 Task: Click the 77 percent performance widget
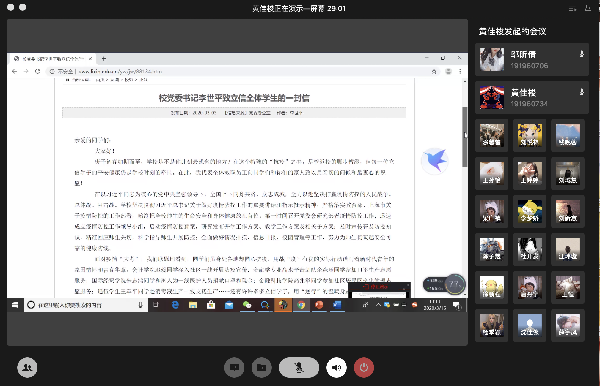[444, 284]
